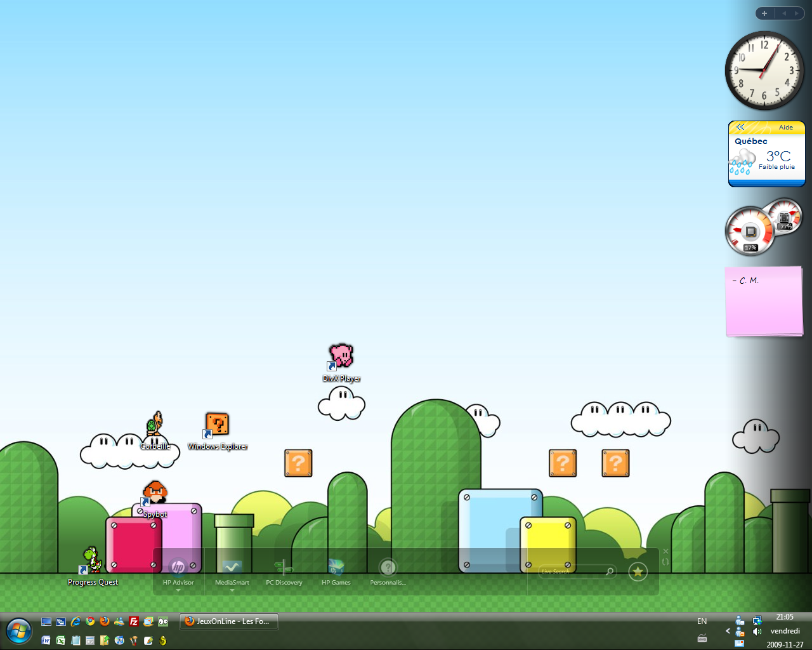Click the Show Desktop quick launch icon

coord(46,621)
